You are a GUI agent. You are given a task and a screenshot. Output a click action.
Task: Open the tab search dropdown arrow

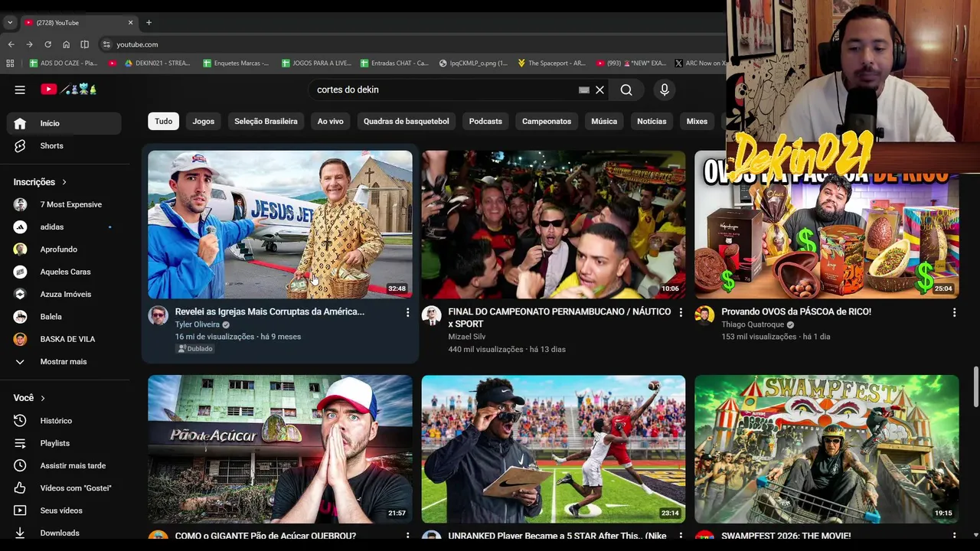[10, 22]
